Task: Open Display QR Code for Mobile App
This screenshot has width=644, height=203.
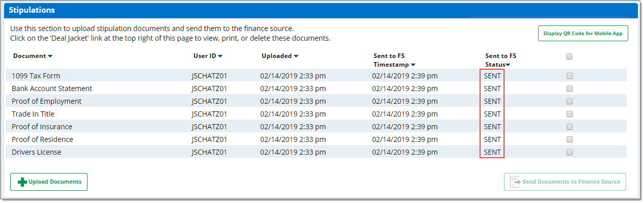Action: pos(583,34)
